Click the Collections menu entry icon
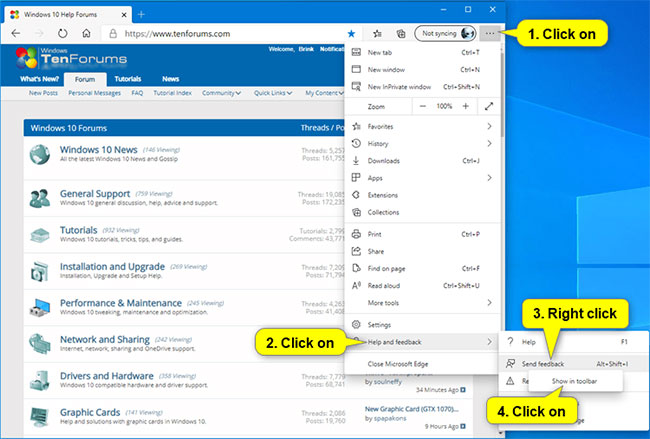 (x=356, y=212)
